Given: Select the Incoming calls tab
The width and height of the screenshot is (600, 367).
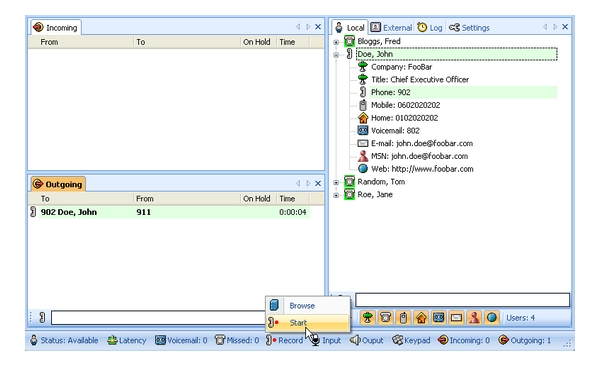Looking at the screenshot, I should click(55, 28).
